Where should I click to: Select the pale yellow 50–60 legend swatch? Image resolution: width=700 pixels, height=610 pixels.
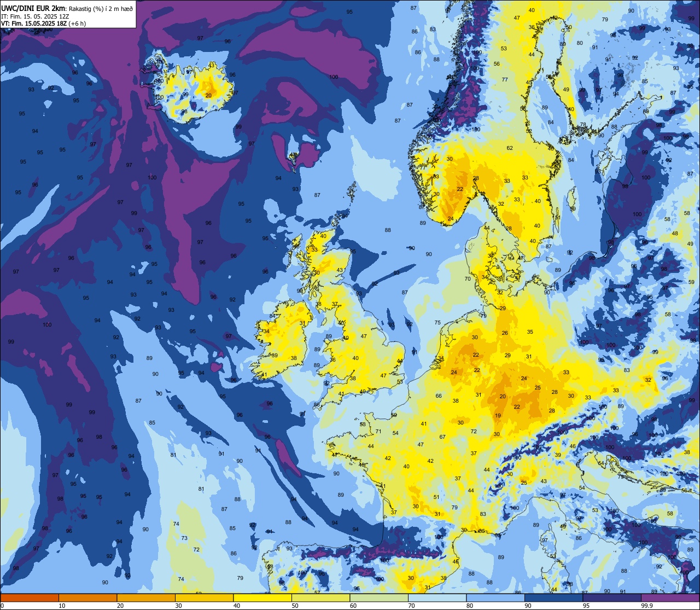pyautogui.click(x=320, y=597)
